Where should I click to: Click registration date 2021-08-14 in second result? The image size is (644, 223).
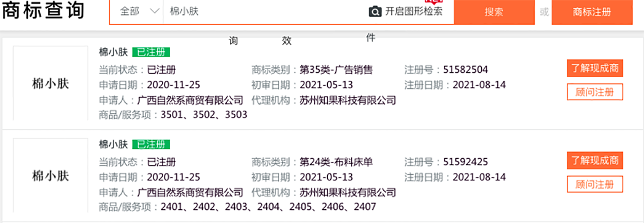[x=479, y=177]
